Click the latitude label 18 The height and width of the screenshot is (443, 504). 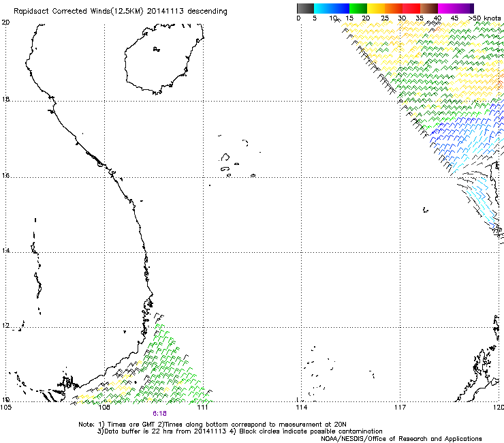point(5,99)
